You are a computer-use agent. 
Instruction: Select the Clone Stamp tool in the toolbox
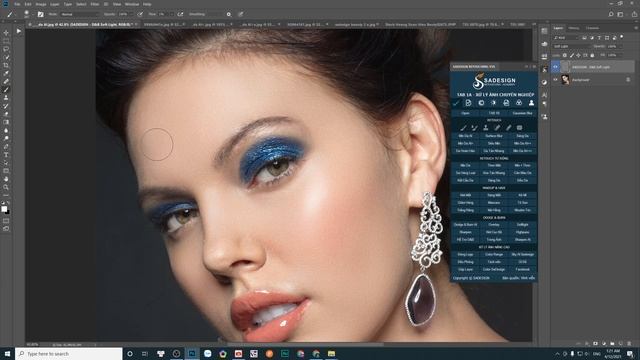[6, 98]
